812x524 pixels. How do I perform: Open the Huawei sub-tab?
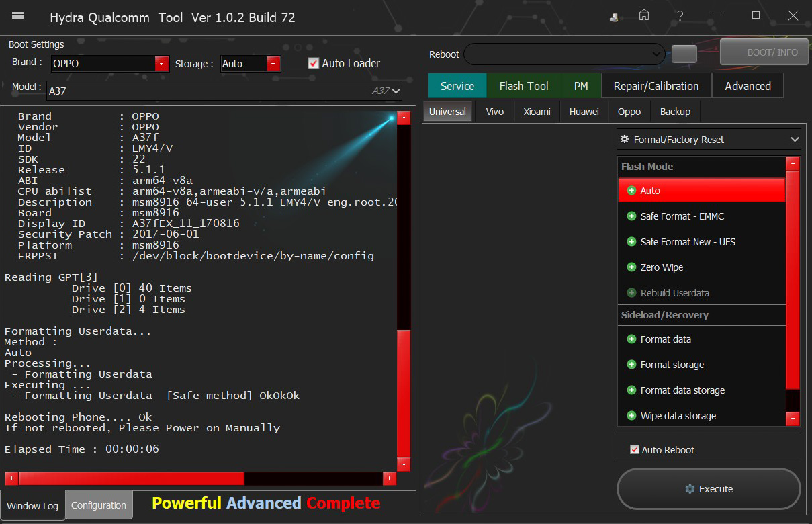(584, 112)
